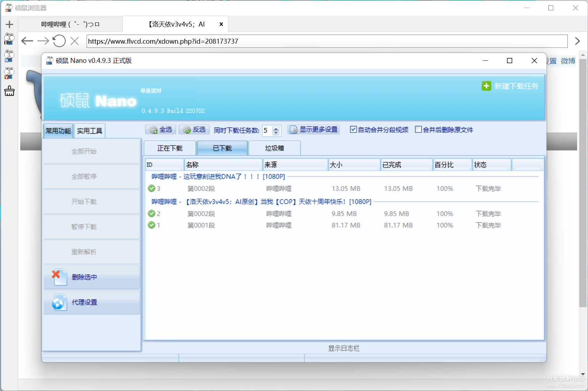Image resolution: width=588 pixels, height=391 pixels.
Task: Open the mouse icon labeled N in browser sidebar
Action: coord(9,56)
